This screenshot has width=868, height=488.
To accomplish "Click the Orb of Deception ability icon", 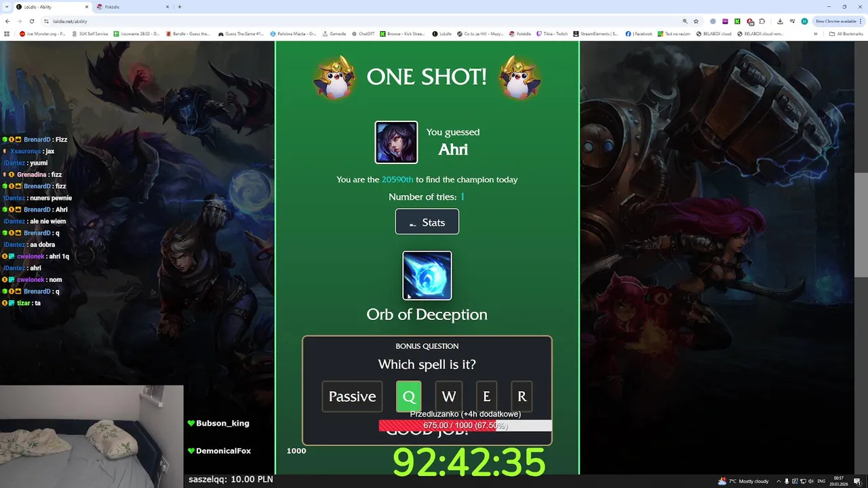I will pos(427,275).
